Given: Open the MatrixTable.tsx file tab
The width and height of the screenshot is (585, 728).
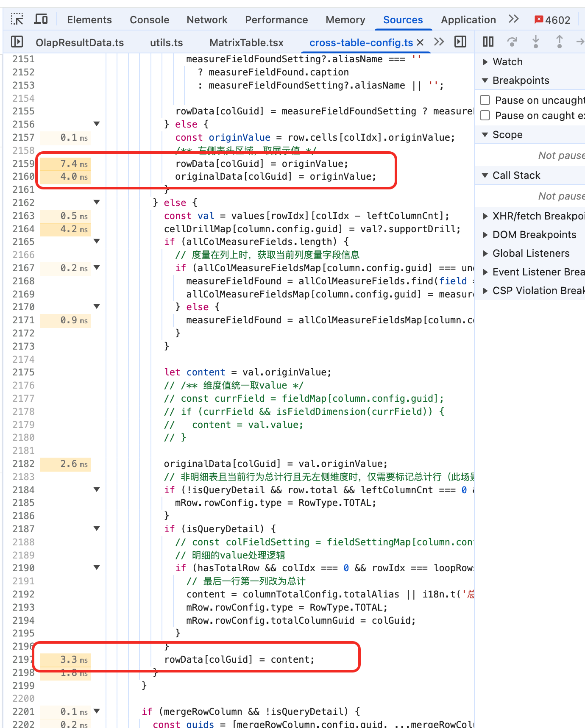Looking at the screenshot, I should point(246,43).
